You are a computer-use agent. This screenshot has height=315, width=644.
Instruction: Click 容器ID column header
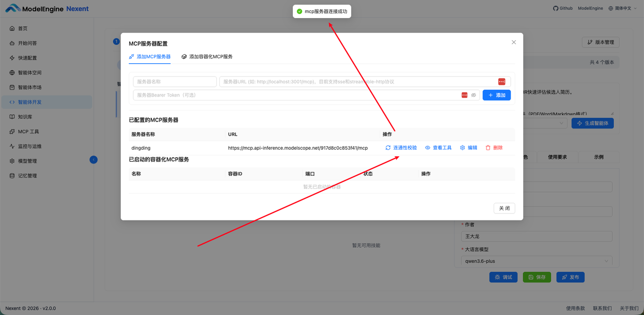(235, 174)
